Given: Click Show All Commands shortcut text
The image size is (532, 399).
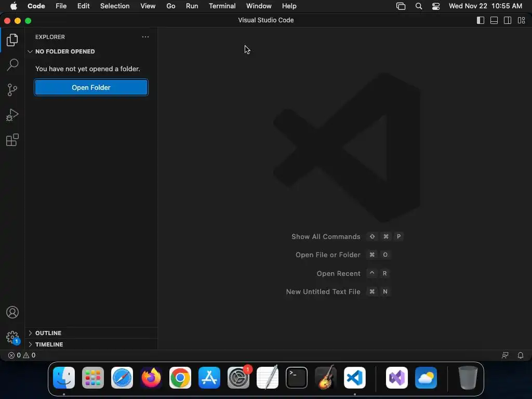Looking at the screenshot, I should click(326, 237).
